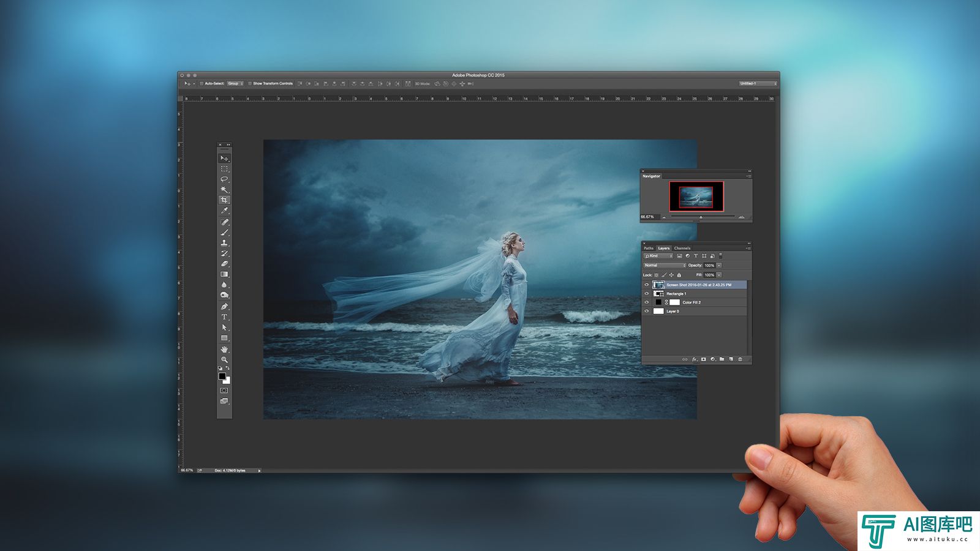980x551 pixels.
Task: Toggle lock image pixels
Action: pos(664,275)
